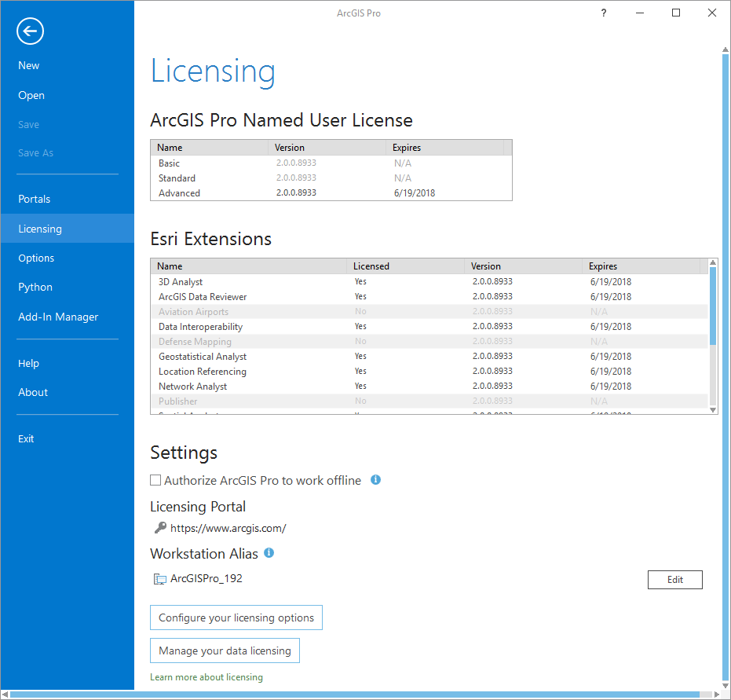Click the back arrow icon
731x700 pixels.
click(x=31, y=31)
